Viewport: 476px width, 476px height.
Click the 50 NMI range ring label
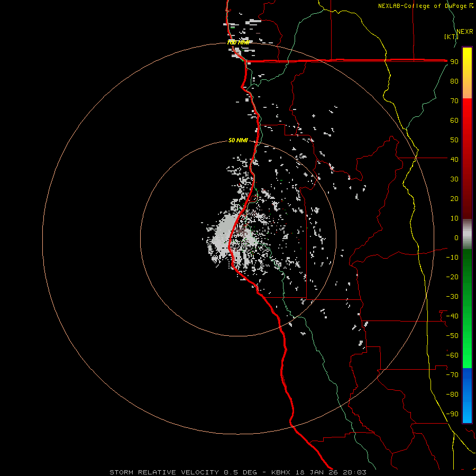(x=238, y=140)
